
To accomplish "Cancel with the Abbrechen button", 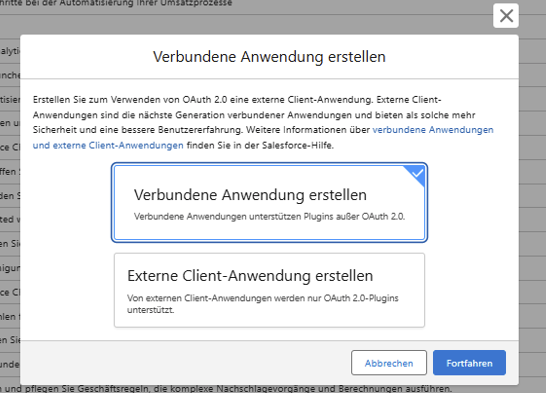I will [x=389, y=363].
